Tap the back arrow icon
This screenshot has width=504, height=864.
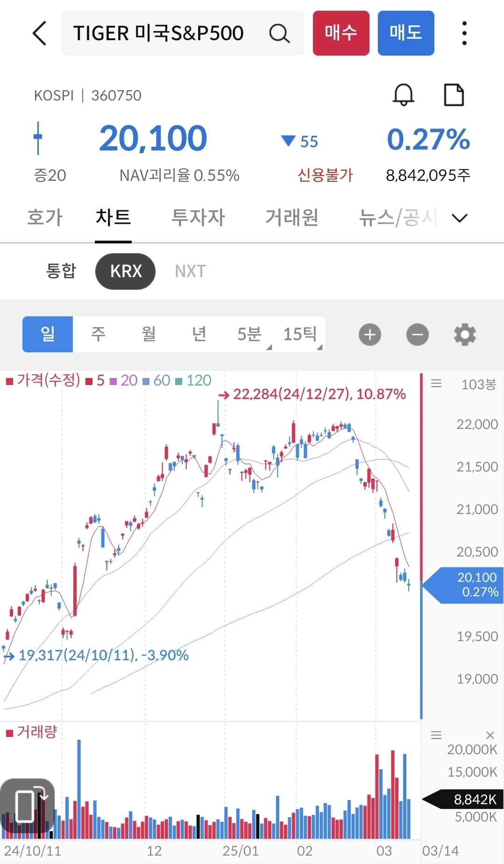[40, 33]
